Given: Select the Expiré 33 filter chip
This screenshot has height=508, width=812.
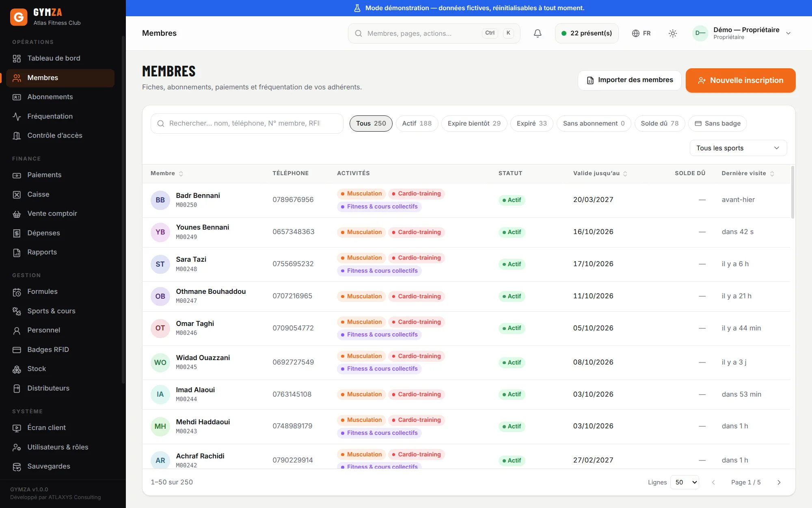Looking at the screenshot, I should (x=531, y=124).
